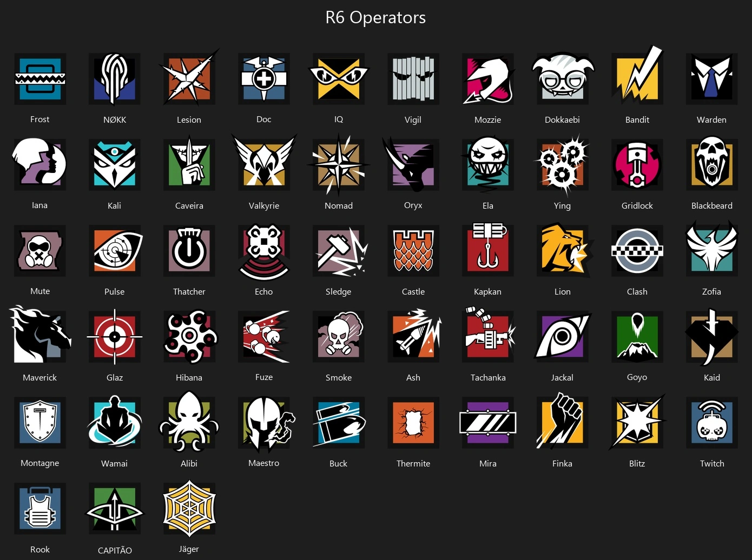752x560 pixels.
Task: Click the Rook name label
Action: click(40, 549)
